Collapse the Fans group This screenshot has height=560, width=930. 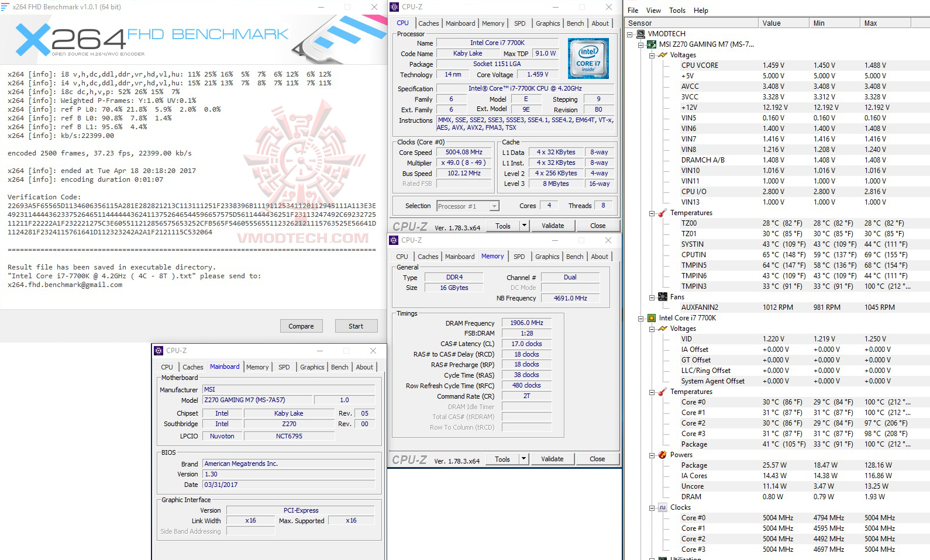[652, 298]
